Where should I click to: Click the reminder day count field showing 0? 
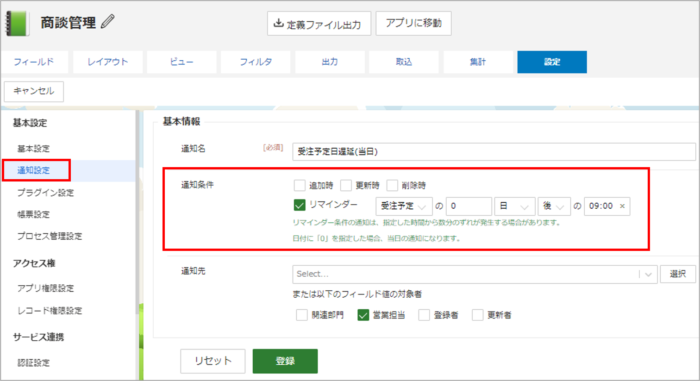pos(468,206)
